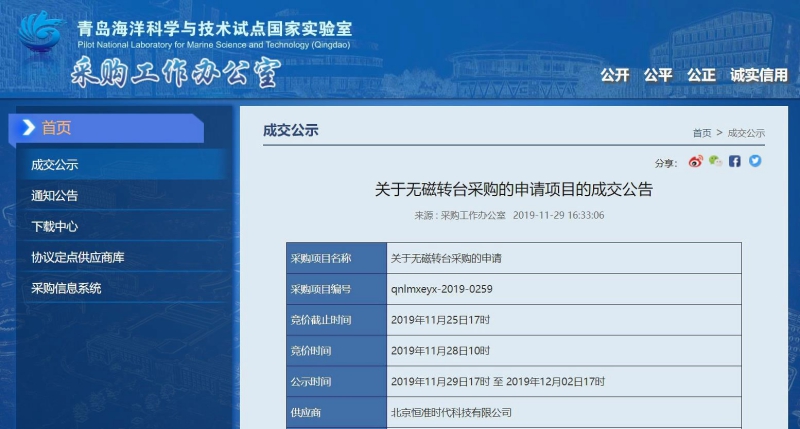This screenshot has height=429, width=800.
Task: Share the announcement on Twitter
Action: coord(755,161)
